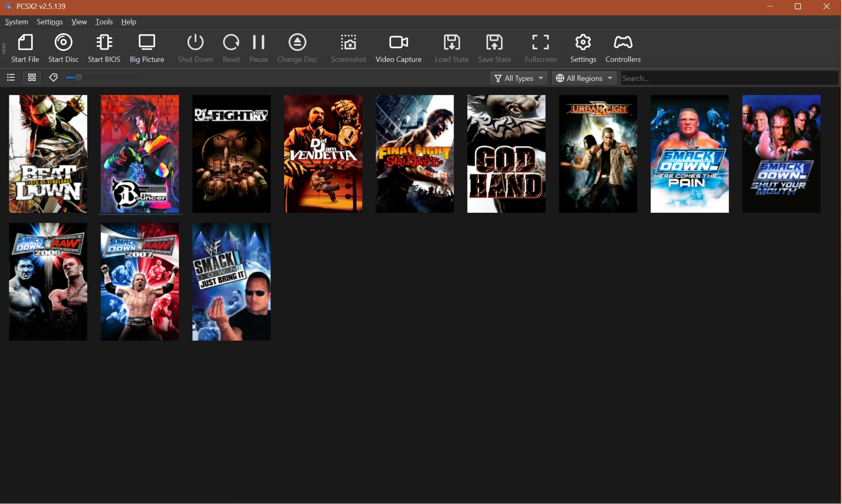Toggle game titles tag icon
This screenshot has height=504, width=842.
(x=53, y=78)
